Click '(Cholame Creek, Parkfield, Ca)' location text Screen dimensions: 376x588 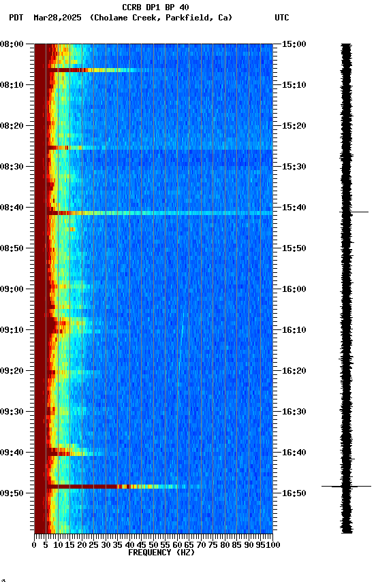[x=161, y=18]
